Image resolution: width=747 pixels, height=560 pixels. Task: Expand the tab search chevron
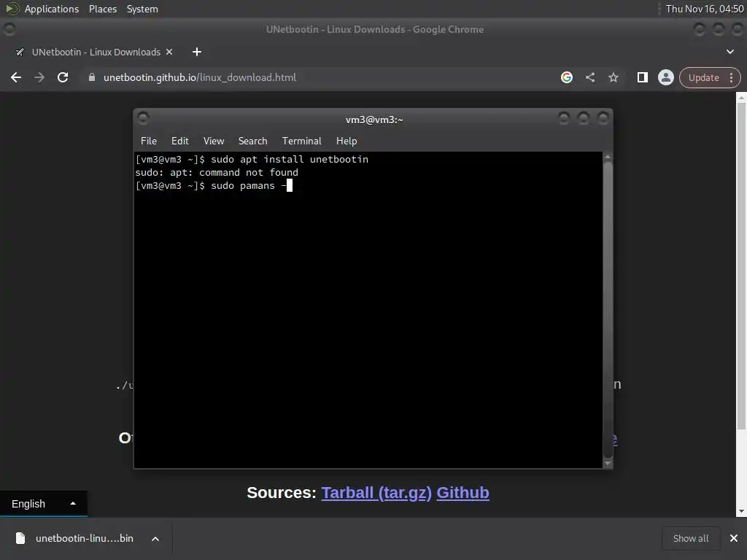tap(729, 52)
